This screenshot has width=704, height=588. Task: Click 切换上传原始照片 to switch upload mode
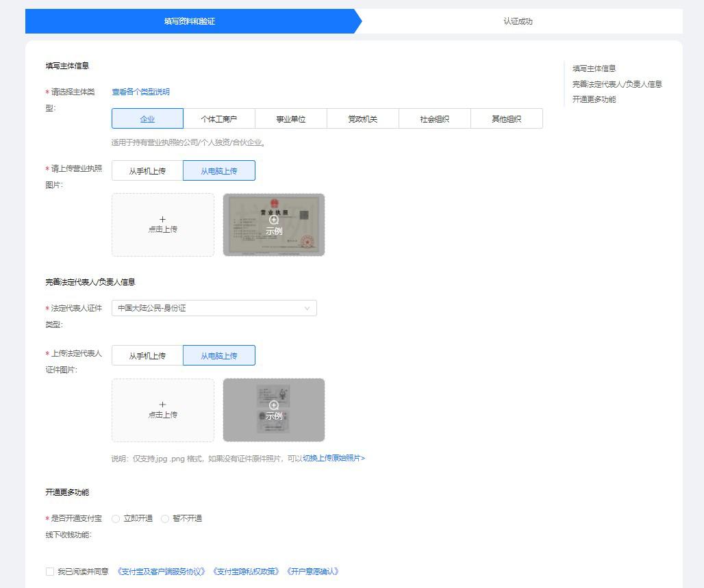[x=332, y=457]
